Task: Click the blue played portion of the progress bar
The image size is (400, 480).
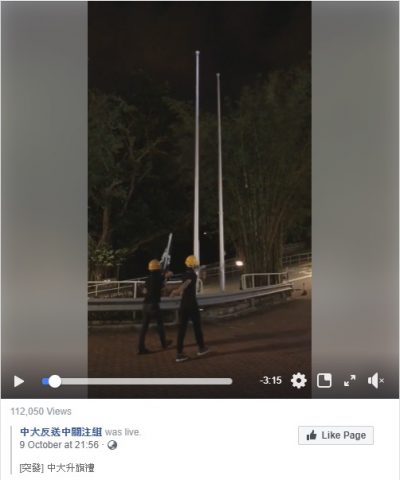Action: pyautogui.click(x=45, y=381)
